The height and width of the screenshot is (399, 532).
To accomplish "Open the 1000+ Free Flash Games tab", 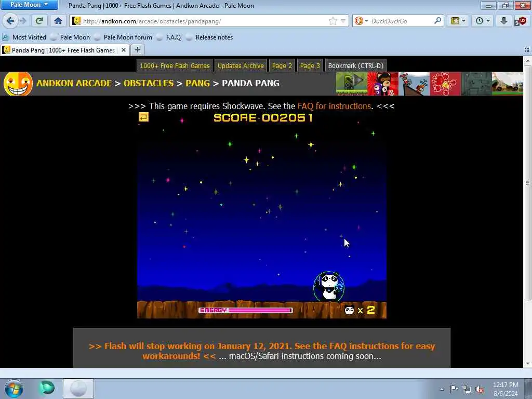I will click(x=175, y=66).
